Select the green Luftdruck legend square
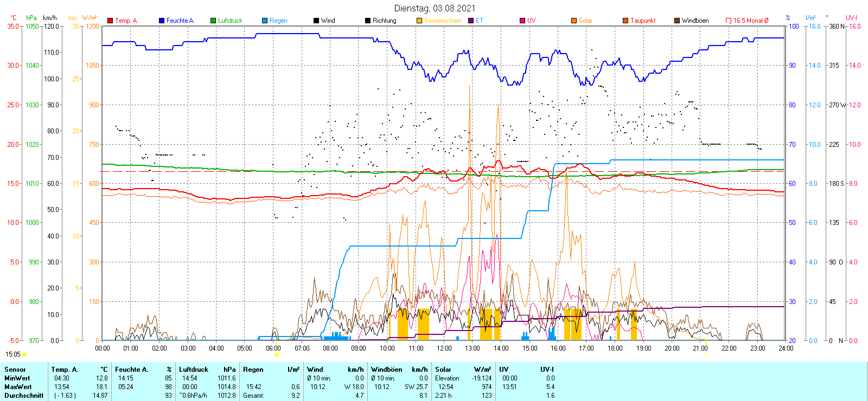This screenshot has height=401, width=868. click(213, 21)
